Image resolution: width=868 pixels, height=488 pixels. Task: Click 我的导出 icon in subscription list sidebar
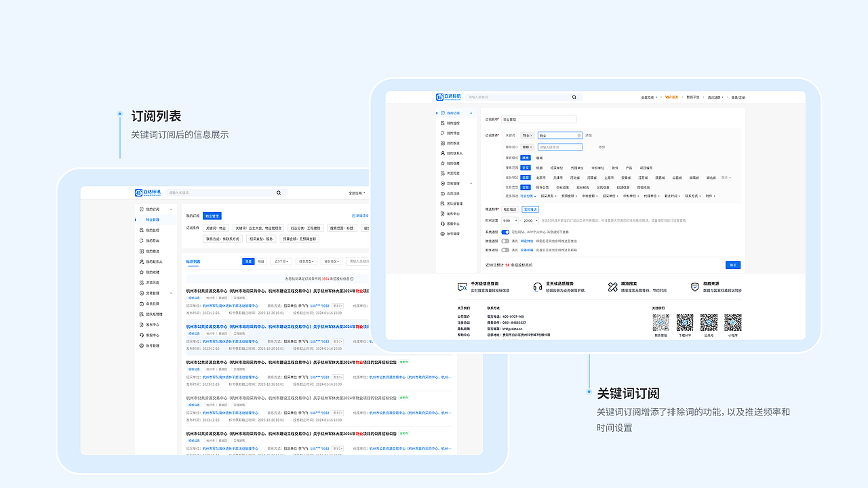[x=141, y=241]
